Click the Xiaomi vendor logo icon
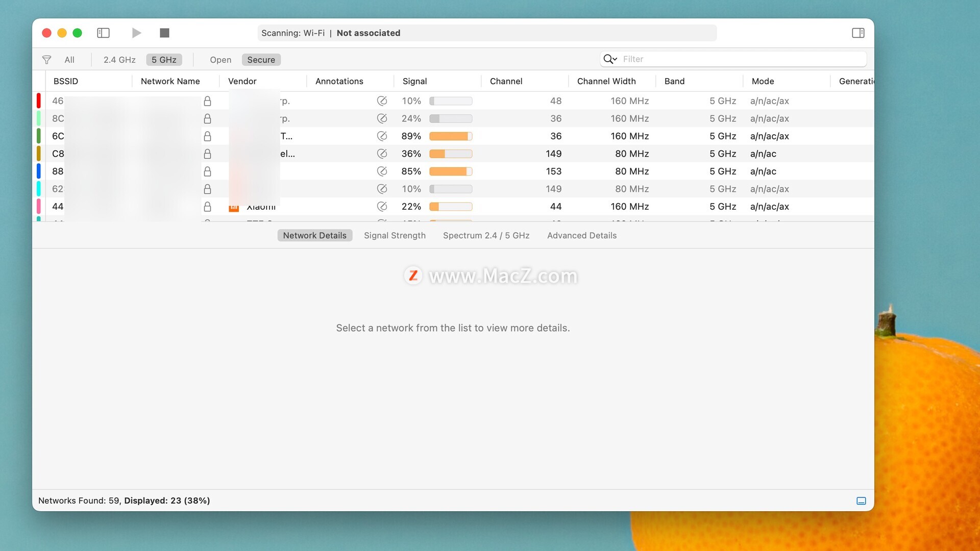This screenshot has width=980, height=551. [x=234, y=208]
